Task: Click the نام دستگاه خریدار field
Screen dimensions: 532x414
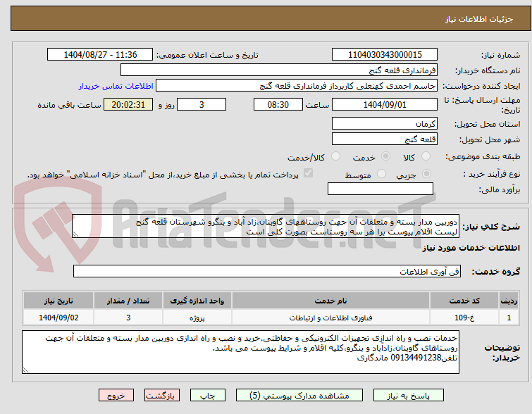Action: [279, 70]
